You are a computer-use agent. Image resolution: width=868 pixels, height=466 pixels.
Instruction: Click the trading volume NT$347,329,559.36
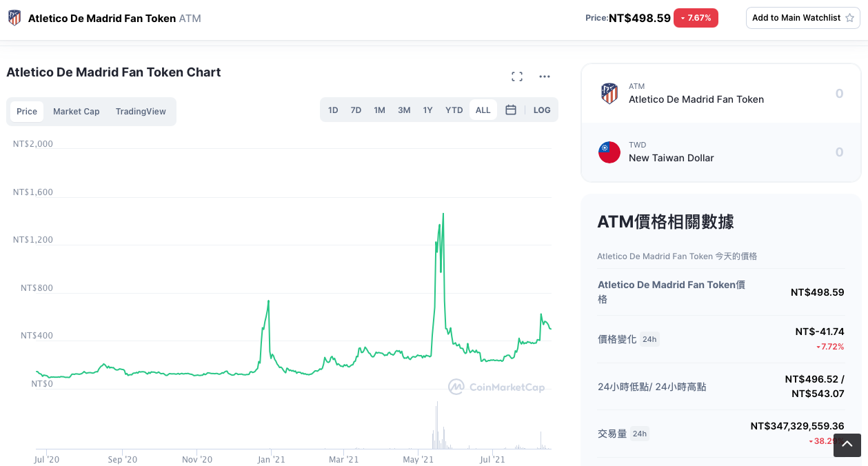pos(797,426)
